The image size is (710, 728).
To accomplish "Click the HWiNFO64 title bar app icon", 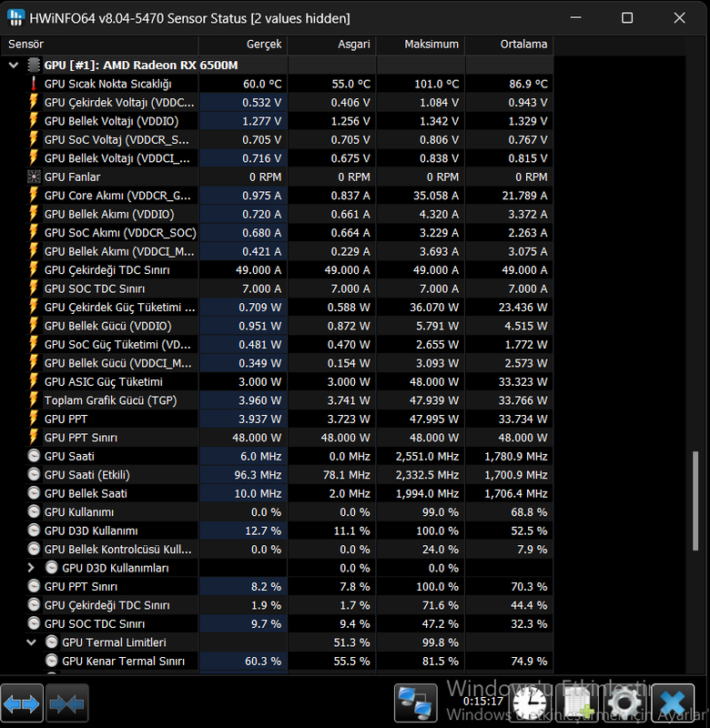I will tap(15, 17).
